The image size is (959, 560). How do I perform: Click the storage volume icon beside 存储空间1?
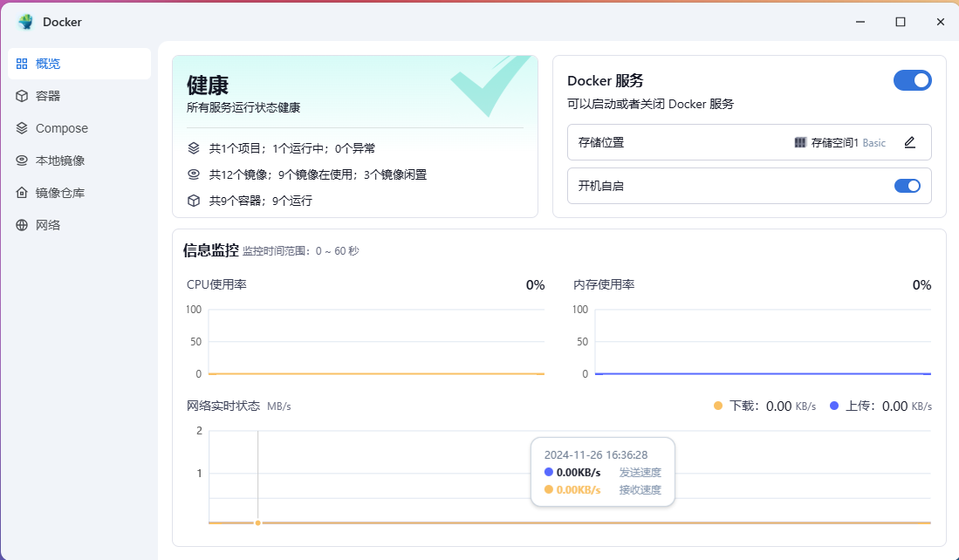[800, 142]
